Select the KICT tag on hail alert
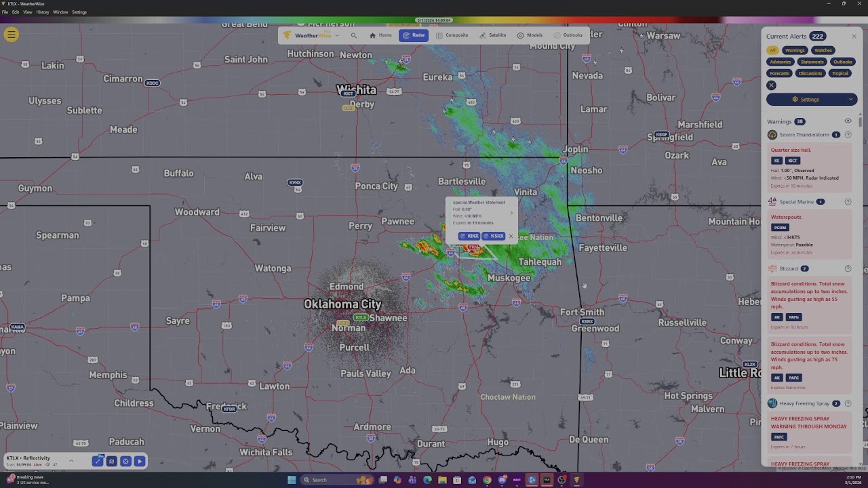The height and width of the screenshot is (488, 868). tap(793, 161)
